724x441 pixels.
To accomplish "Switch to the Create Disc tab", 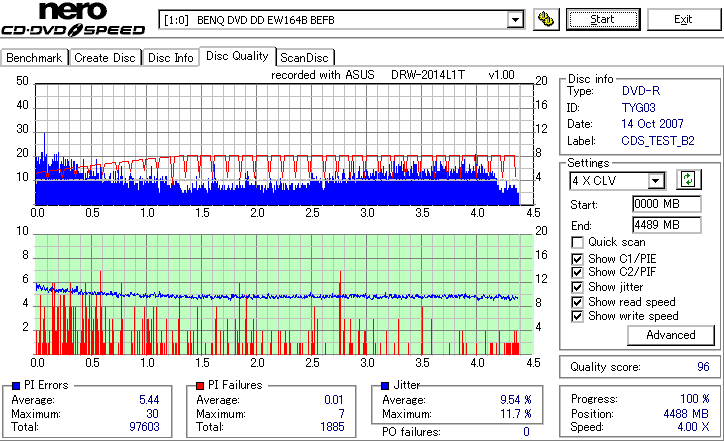I will coord(105,58).
